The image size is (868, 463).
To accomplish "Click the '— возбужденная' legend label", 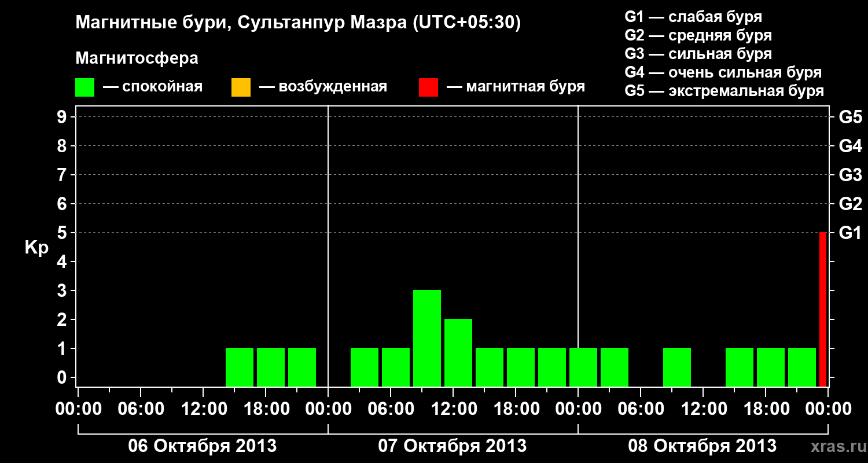I will 323,87.
